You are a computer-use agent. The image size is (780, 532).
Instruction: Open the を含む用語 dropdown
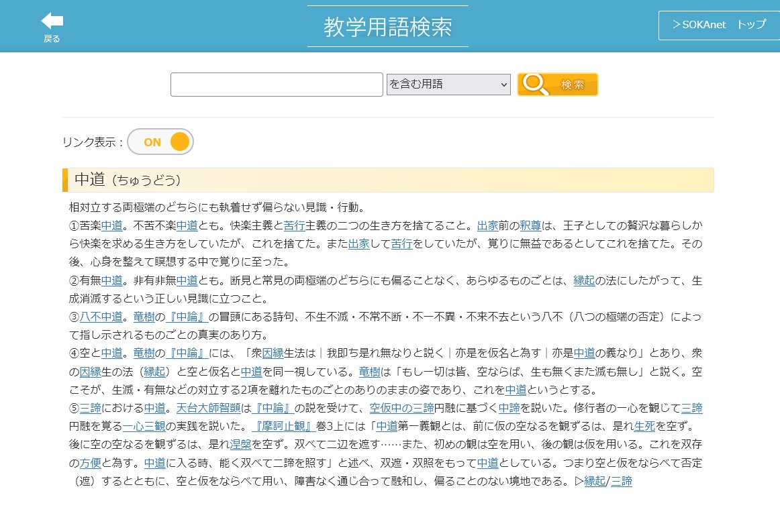(448, 85)
